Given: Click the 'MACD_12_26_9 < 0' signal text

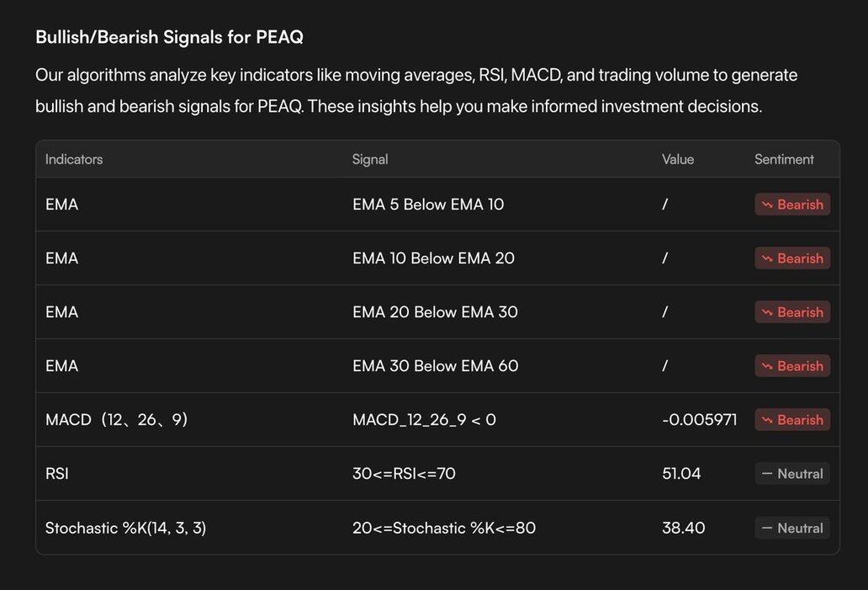Looking at the screenshot, I should point(424,420).
